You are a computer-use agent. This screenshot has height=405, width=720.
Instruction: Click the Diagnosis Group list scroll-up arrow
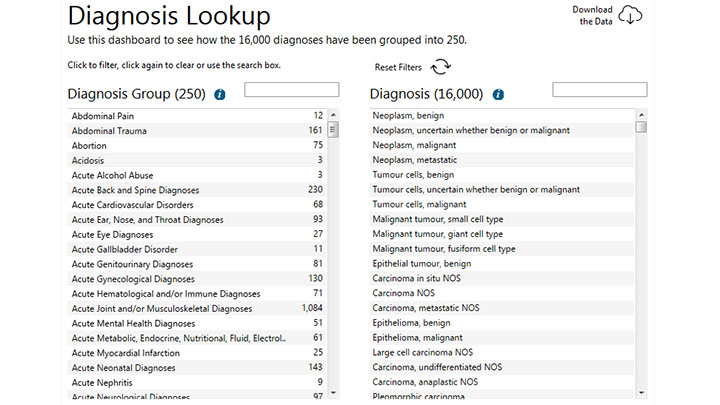333,115
